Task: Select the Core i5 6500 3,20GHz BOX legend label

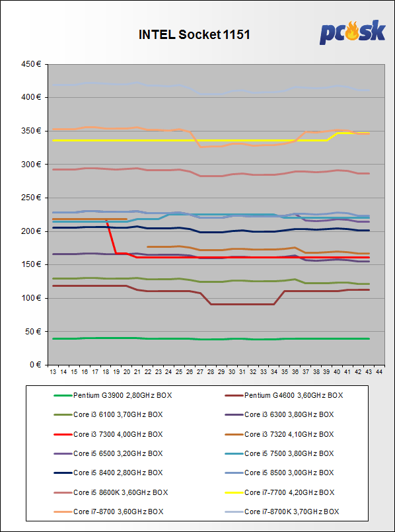Action: click(x=118, y=453)
